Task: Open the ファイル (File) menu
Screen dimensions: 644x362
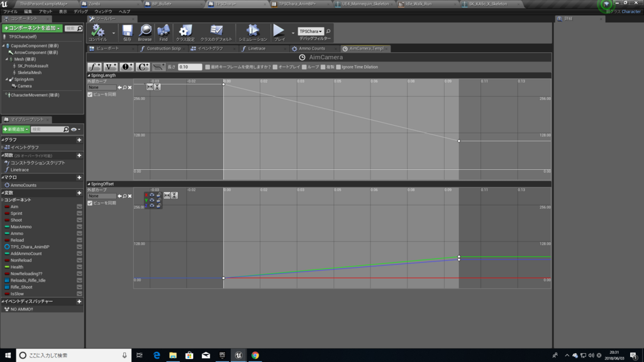Action: (x=10, y=11)
